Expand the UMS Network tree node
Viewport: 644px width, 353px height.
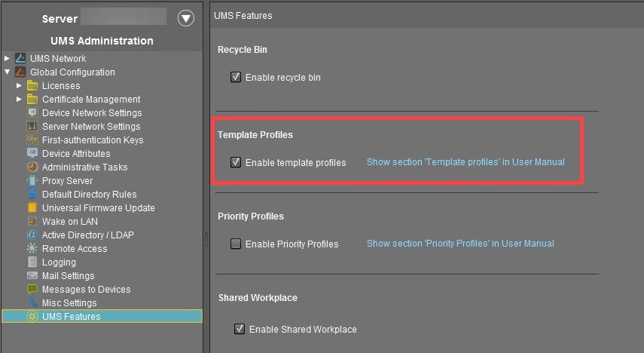[8, 59]
